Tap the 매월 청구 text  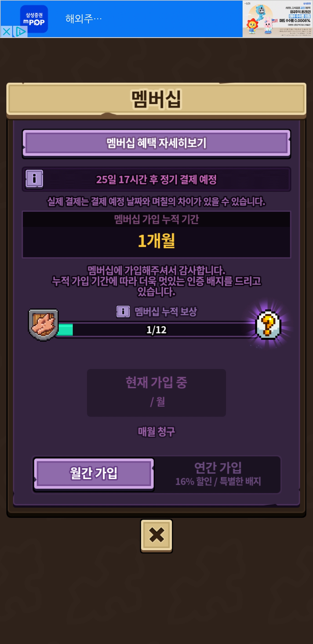(156, 431)
